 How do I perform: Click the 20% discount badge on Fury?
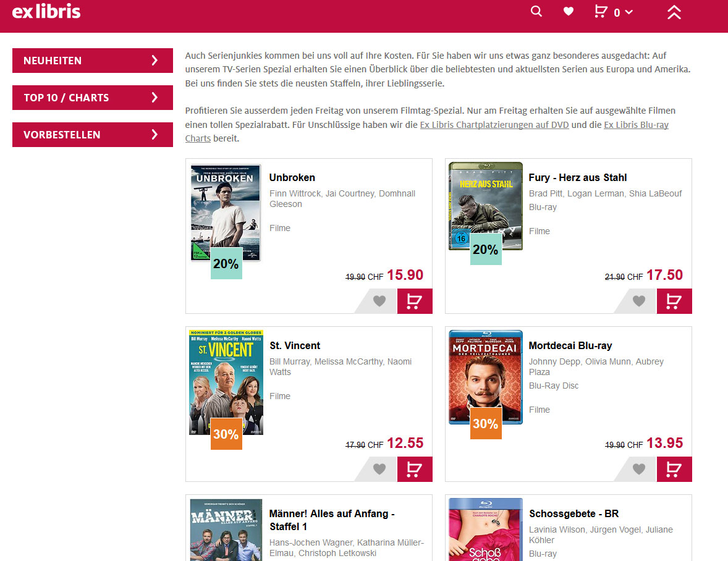[486, 249]
